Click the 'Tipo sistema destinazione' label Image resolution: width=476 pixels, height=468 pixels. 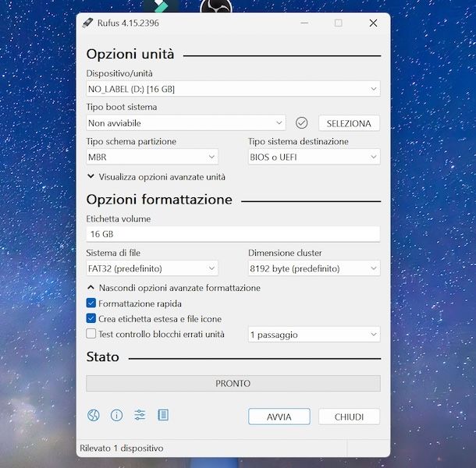(298, 141)
